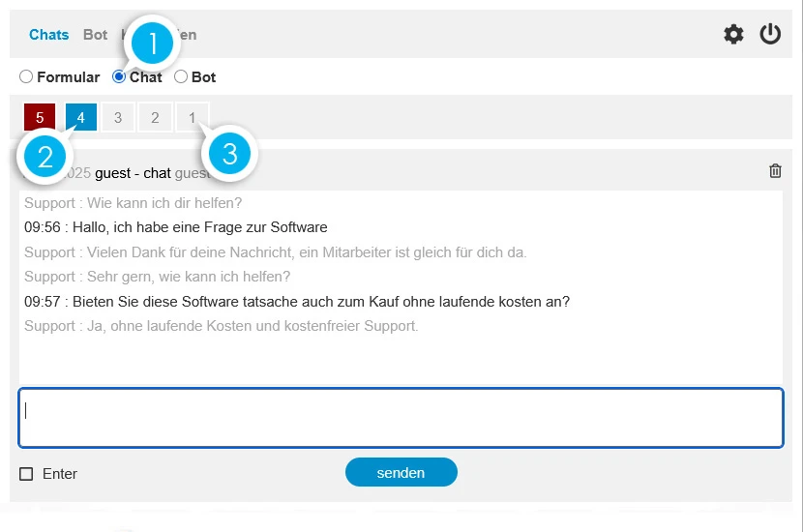Open the active blue chat 4
The height and width of the screenshot is (532, 803).
click(x=81, y=118)
